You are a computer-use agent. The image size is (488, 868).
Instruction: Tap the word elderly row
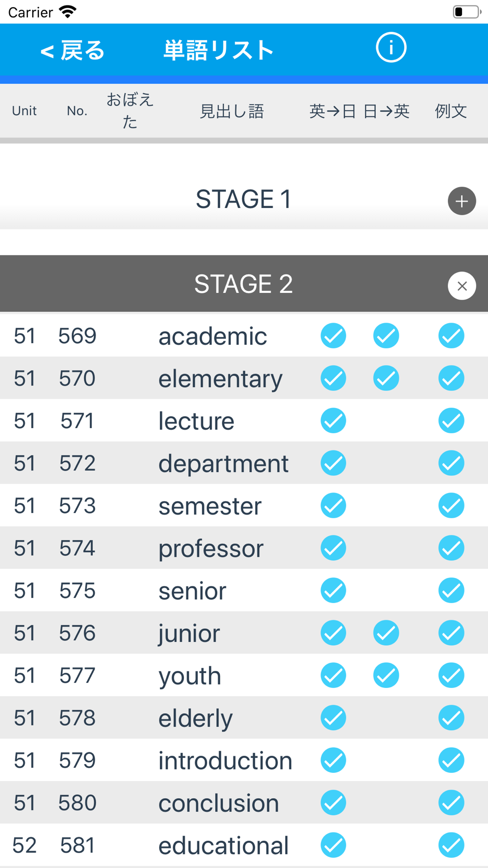(x=244, y=718)
